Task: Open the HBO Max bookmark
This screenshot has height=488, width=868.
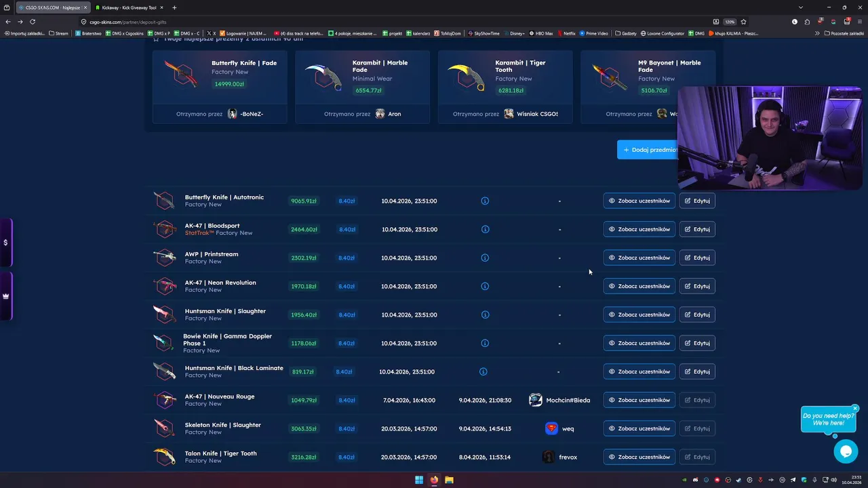Action: click(x=541, y=33)
